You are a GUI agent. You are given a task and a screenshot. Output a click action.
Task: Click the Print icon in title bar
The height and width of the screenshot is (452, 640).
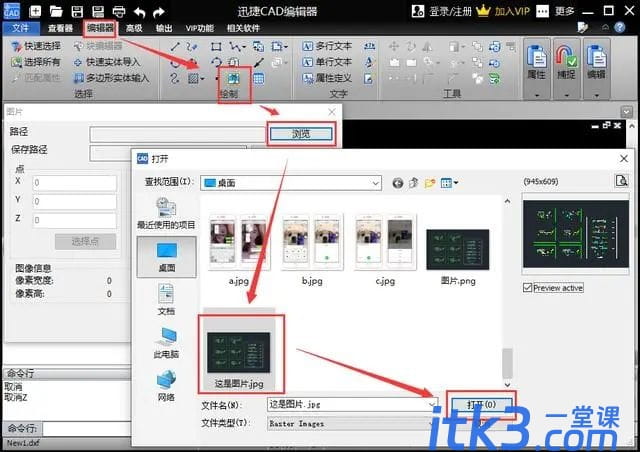coord(119,11)
